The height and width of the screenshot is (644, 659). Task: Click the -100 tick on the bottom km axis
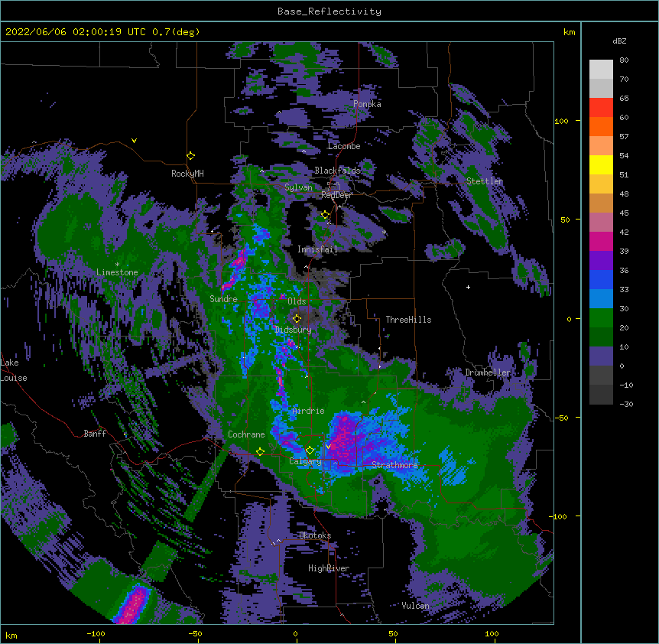[x=96, y=634]
